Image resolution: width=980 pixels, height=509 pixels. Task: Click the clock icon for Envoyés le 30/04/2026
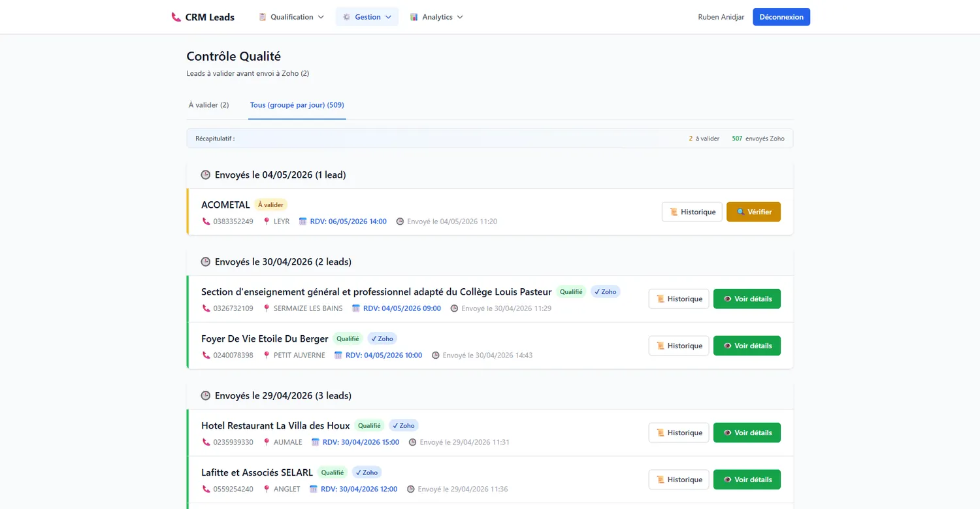coord(206,262)
